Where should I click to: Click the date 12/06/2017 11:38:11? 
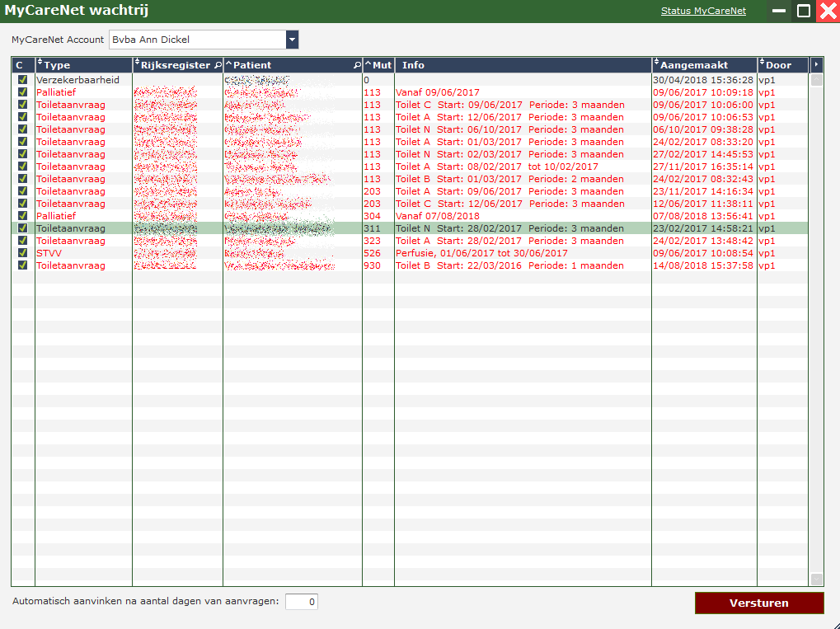point(703,204)
